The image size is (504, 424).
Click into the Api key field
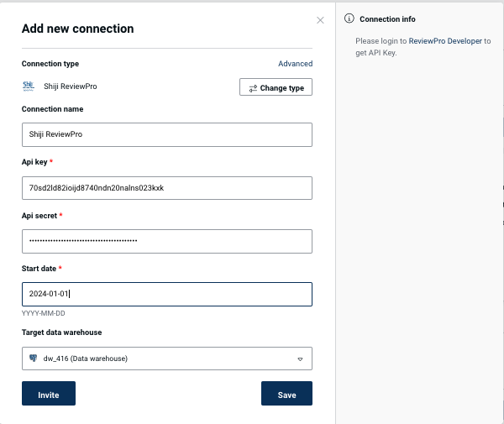167,188
